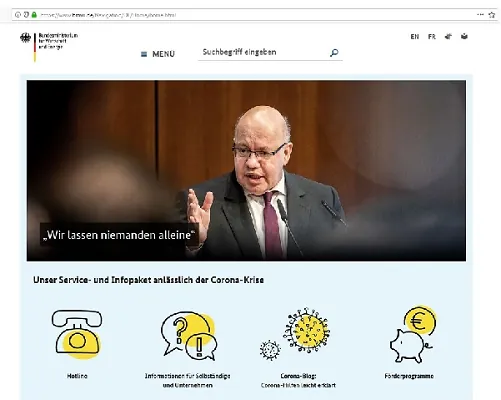
Task: Click the minister speech hero image
Action: coord(246,170)
